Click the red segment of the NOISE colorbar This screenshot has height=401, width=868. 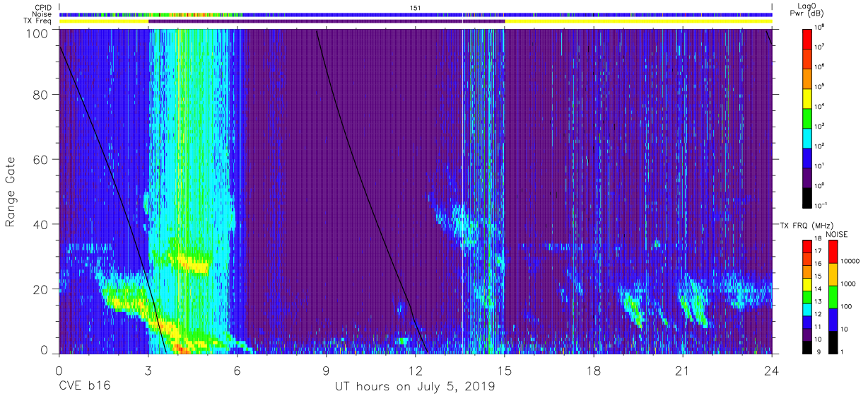(832, 252)
